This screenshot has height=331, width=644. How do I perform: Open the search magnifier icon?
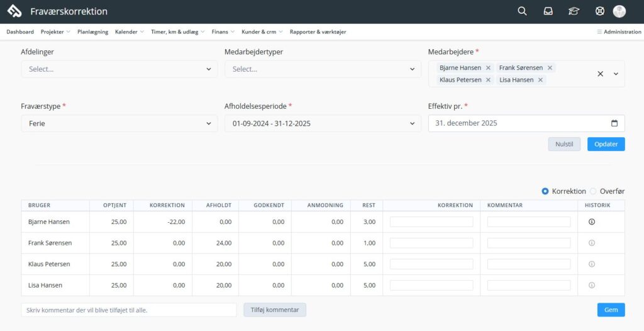[x=522, y=11]
